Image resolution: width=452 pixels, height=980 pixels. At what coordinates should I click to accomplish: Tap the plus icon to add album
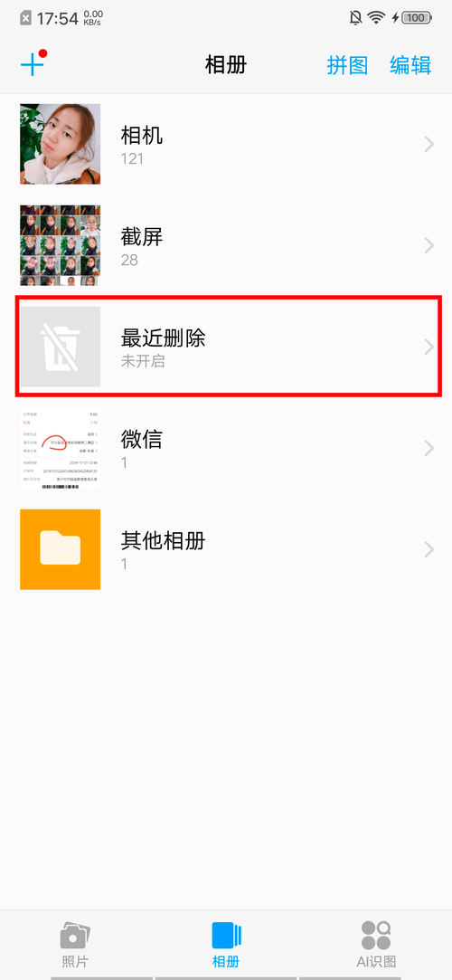point(33,63)
